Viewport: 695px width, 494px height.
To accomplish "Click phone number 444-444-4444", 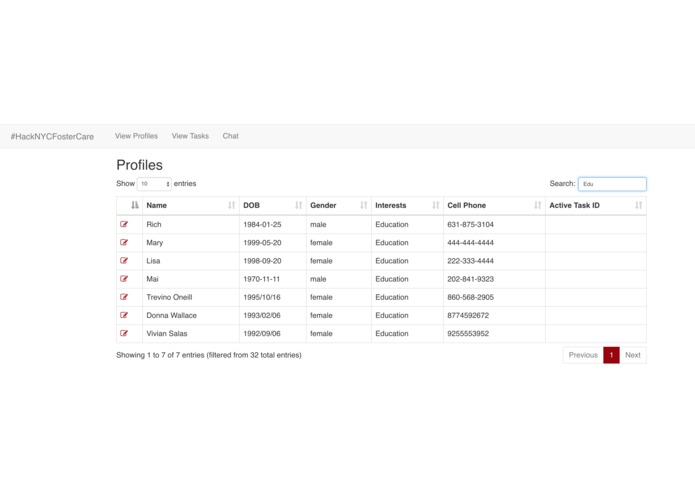I will pyautogui.click(x=470, y=242).
